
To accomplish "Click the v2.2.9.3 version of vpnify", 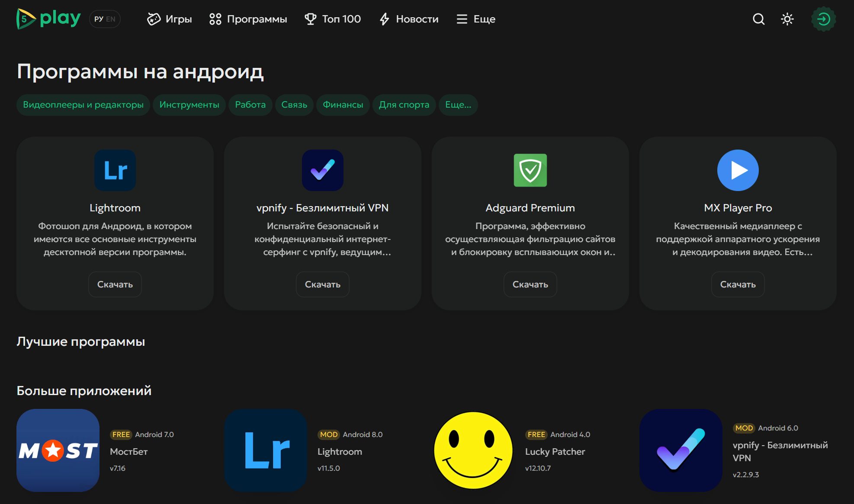I will 746,475.
